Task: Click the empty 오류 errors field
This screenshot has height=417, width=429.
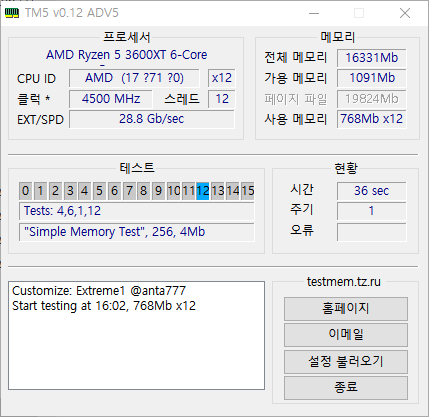Action: (372, 232)
